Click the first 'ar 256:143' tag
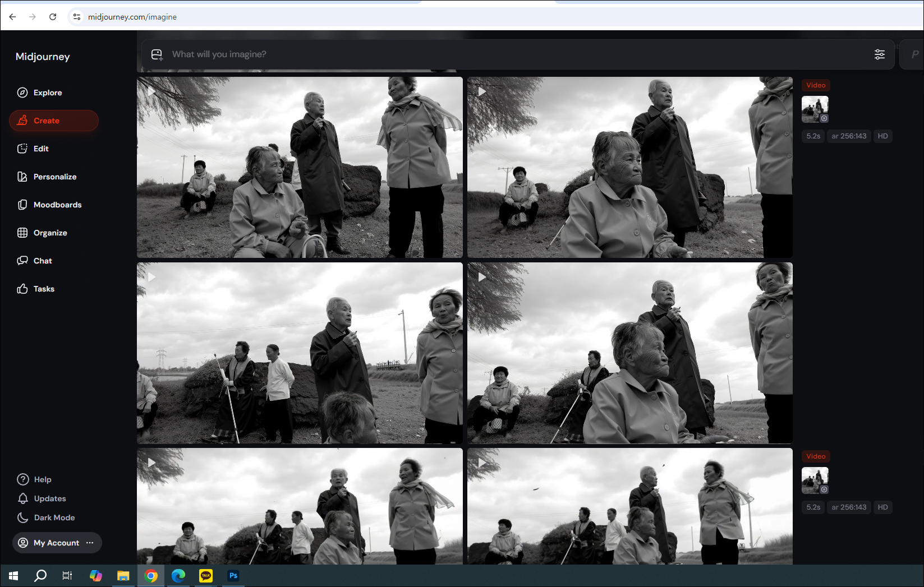This screenshot has width=924, height=587. point(849,136)
